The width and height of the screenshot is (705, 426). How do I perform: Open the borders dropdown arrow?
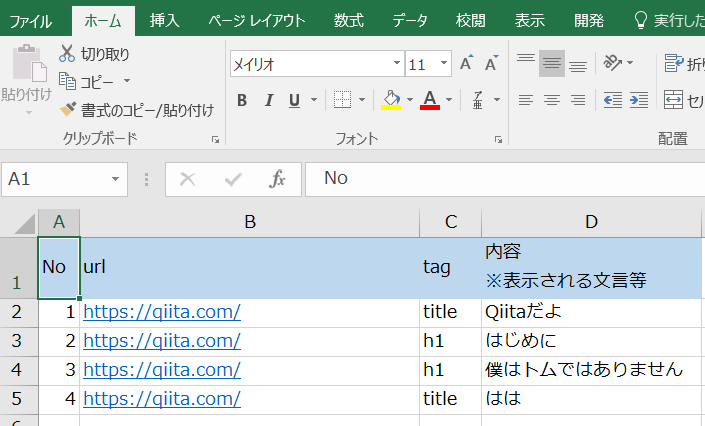362,100
